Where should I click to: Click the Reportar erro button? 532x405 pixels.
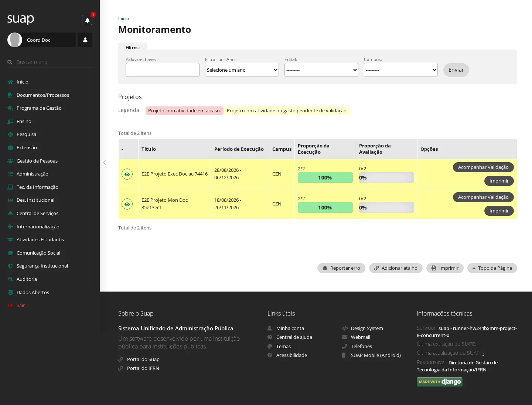(341, 268)
